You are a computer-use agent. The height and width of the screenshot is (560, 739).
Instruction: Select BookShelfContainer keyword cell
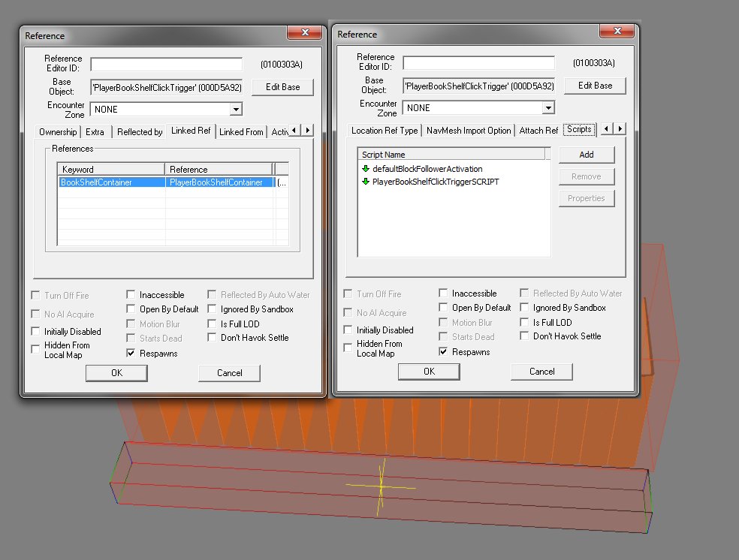(111, 182)
